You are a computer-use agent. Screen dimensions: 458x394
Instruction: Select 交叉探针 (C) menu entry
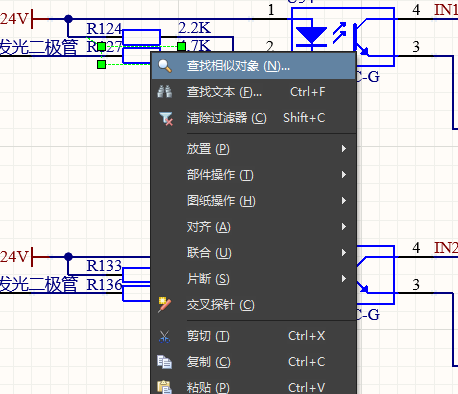click(x=254, y=305)
